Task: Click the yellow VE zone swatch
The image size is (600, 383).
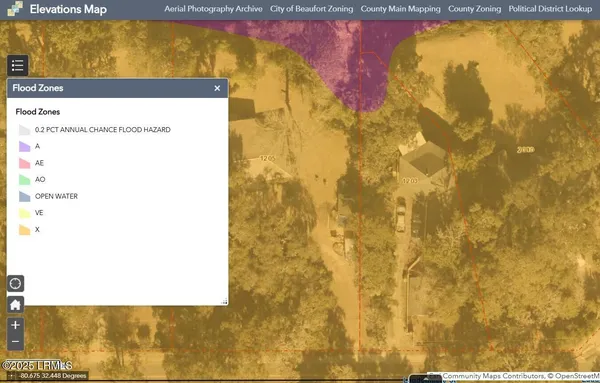Action: (x=24, y=213)
